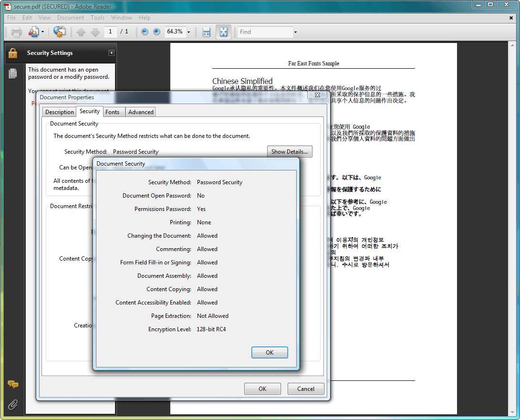Click the vertical scrollbar down arrow
Viewport: 520px width, 420px height.
pos(513,412)
